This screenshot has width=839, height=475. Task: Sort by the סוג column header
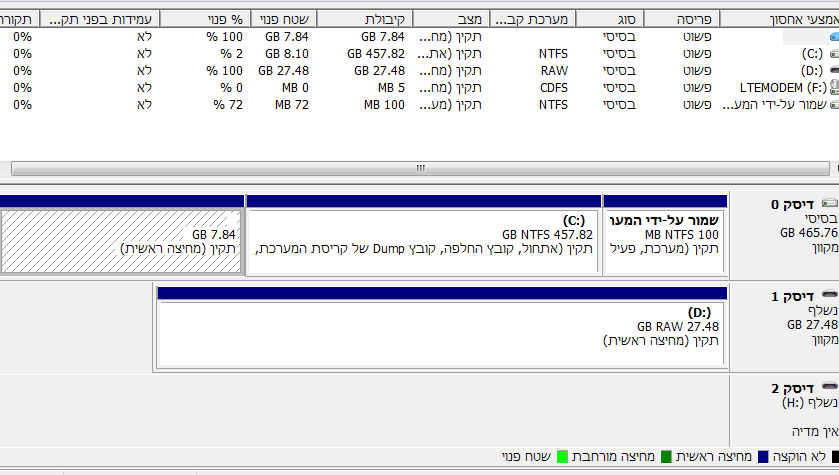[x=609, y=20]
